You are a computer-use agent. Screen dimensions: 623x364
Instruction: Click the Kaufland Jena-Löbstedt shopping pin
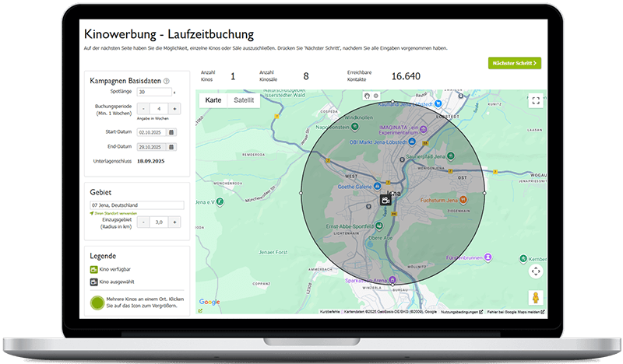pos(438,103)
